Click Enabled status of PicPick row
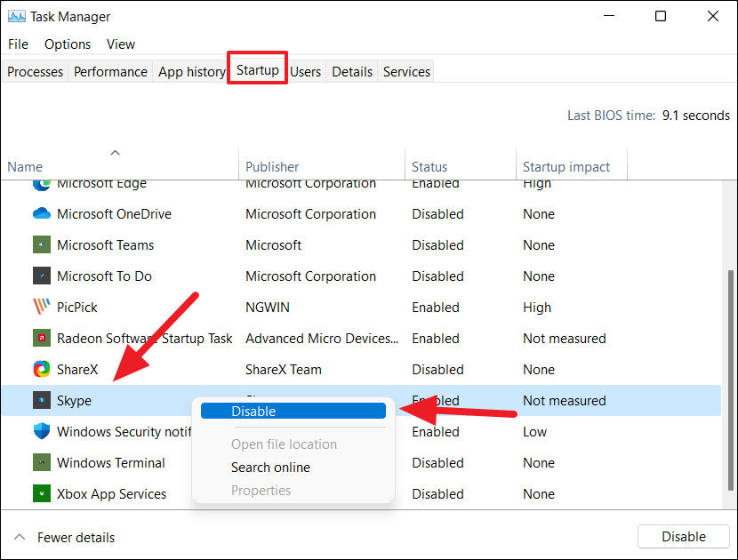This screenshot has height=560, width=738. pyautogui.click(x=436, y=307)
